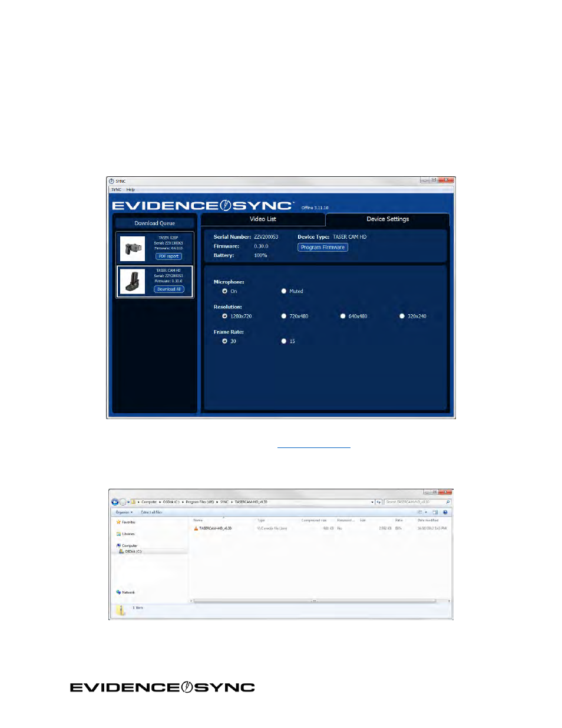The image size is (562, 728).
Task: Choose 320x240 resolution
Action: pyautogui.click(x=402, y=317)
